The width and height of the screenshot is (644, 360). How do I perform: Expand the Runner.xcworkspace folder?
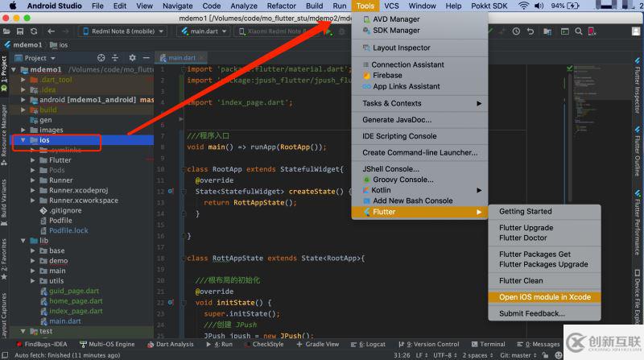coord(33,200)
